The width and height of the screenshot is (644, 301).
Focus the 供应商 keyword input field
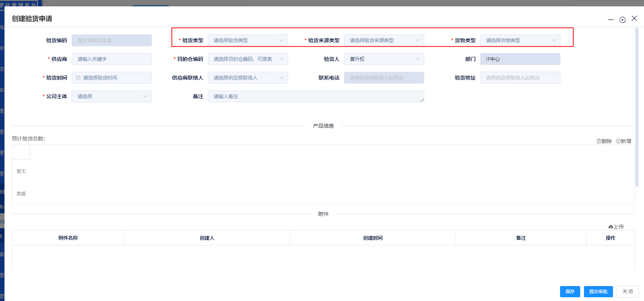[112, 59]
